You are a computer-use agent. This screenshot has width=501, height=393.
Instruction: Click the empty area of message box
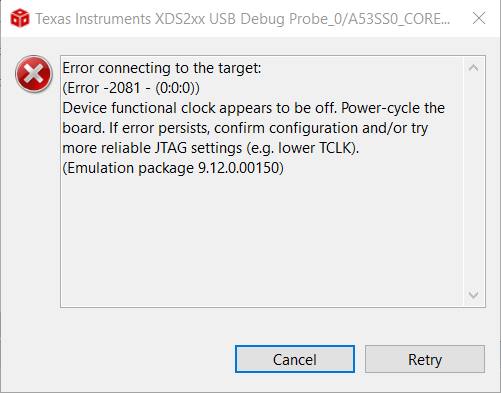[262, 242]
